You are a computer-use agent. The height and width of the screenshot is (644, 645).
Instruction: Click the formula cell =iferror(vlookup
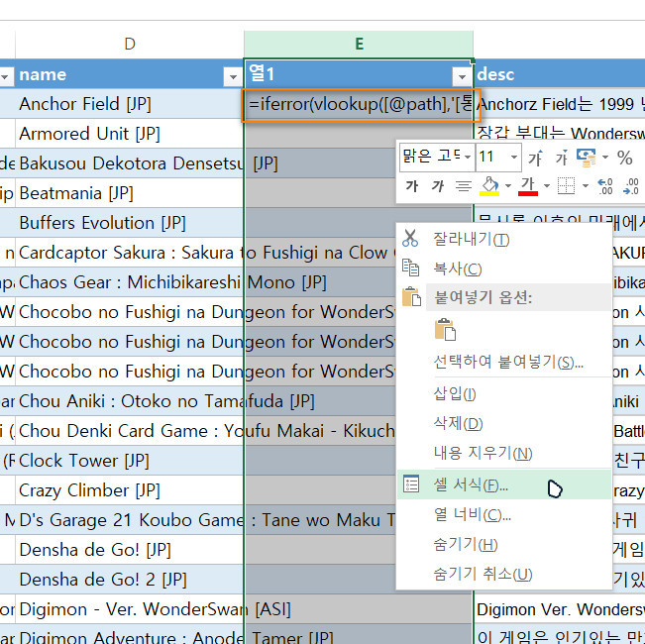click(359, 104)
